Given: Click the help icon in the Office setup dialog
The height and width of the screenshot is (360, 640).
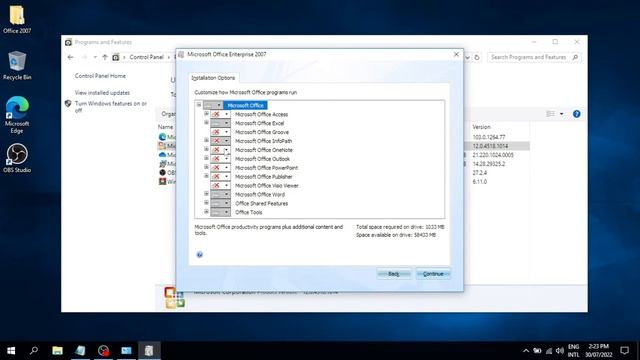Looking at the screenshot, I should pos(200,255).
